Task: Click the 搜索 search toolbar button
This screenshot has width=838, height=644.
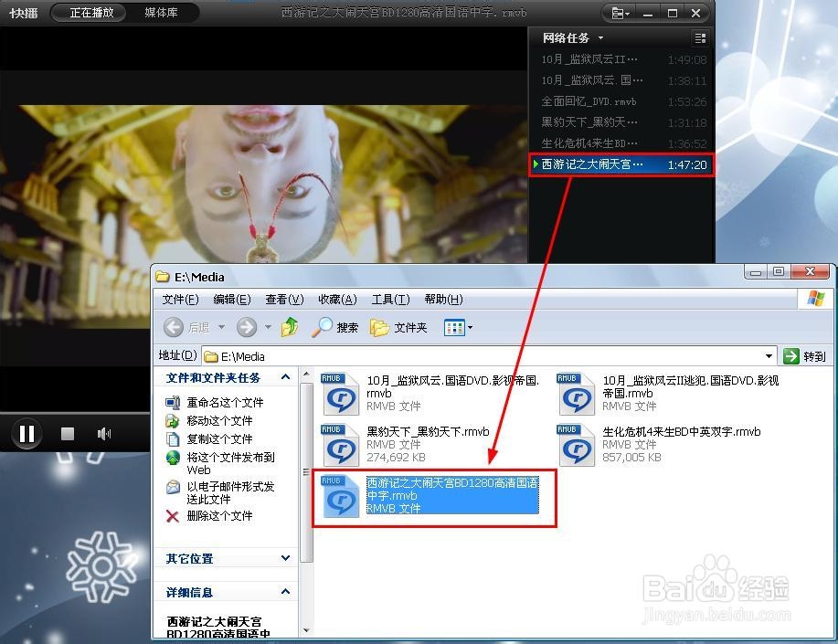Action: (335, 327)
